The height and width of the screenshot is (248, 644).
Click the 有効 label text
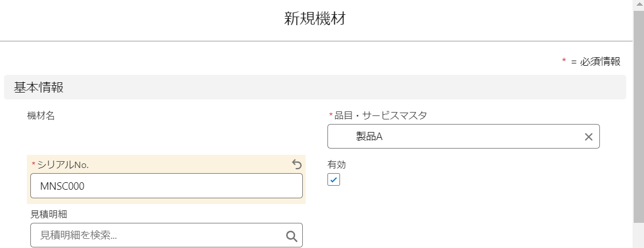(337, 165)
